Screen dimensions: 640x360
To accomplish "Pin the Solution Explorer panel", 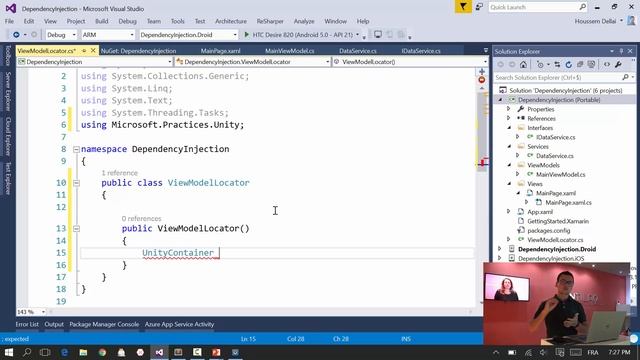I will click(621, 51).
